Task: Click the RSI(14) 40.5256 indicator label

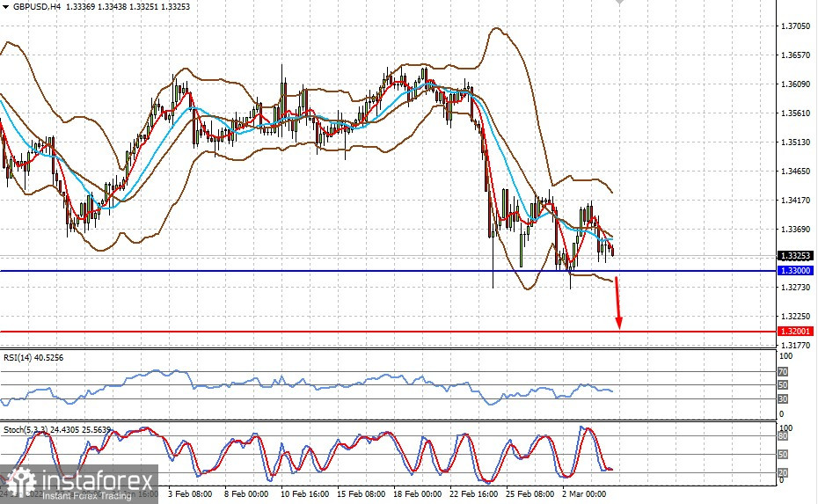Action: point(33,357)
